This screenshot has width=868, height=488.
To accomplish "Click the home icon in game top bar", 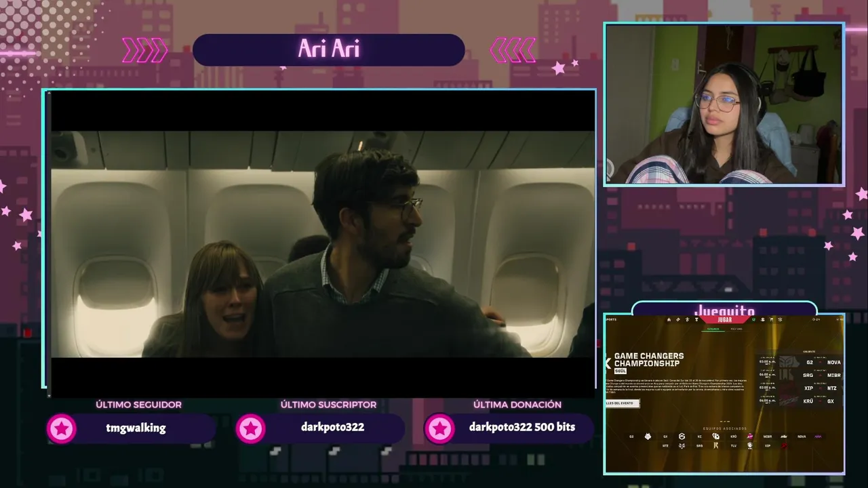I will [669, 319].
